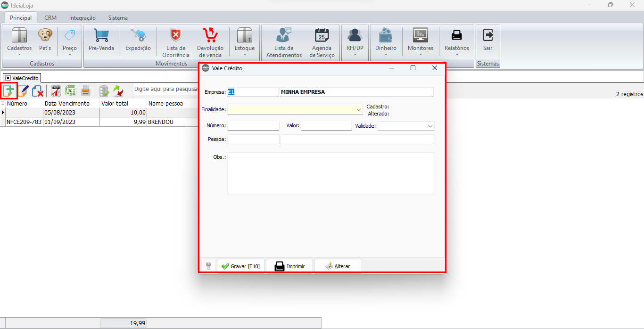Click the Alterar button
Viewport: 644px width, 329px height.
[x=338, y=266]
